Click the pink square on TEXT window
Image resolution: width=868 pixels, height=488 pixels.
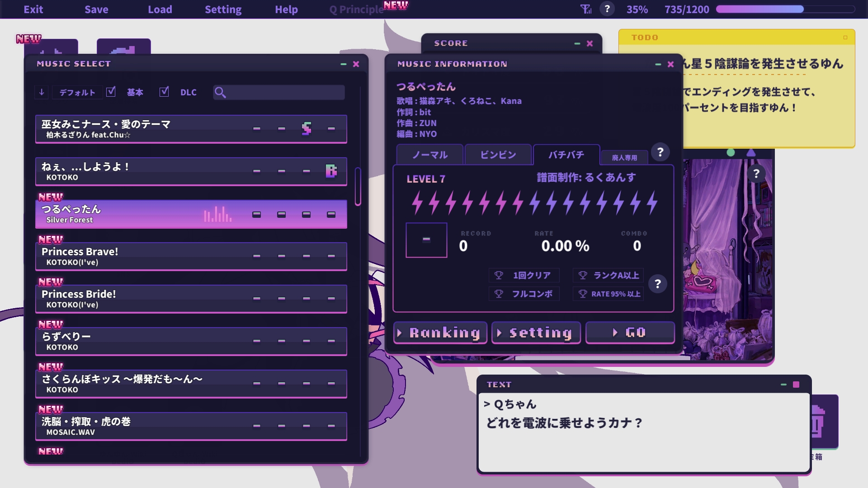796,385
